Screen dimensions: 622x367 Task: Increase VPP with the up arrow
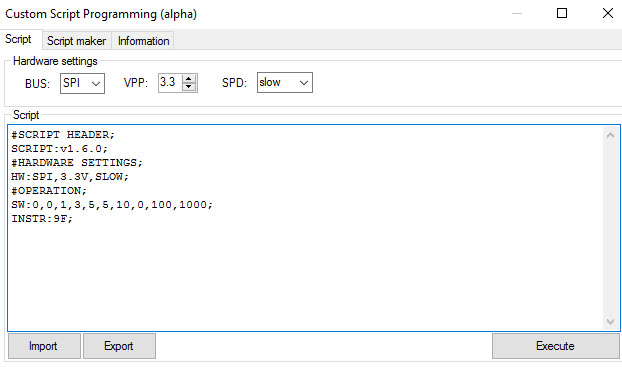tap(189, 79)
